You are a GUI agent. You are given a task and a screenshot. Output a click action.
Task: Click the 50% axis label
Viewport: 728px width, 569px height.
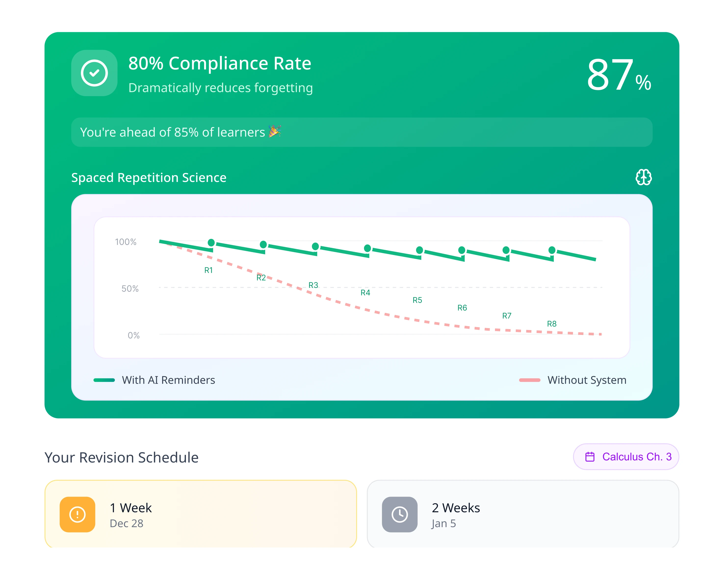tap(130, 288)
